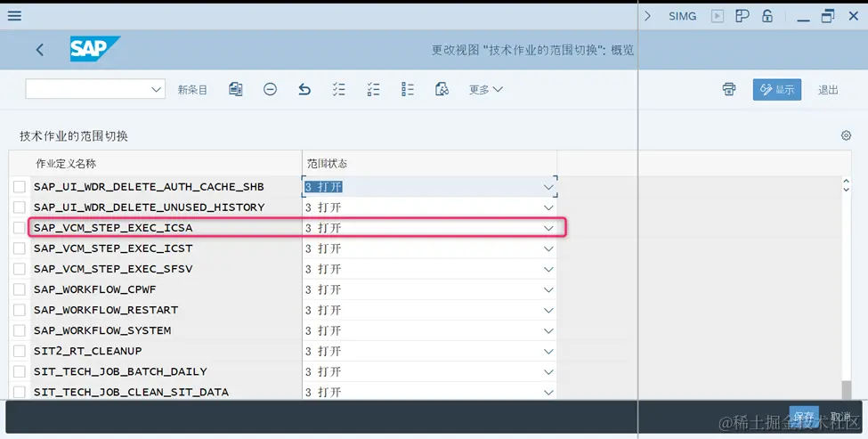Select row SIT_TECH_JOB_BATCH_DAILY checkbox
Viewport: 868px width, 439px height.
[x=20, y=371]
